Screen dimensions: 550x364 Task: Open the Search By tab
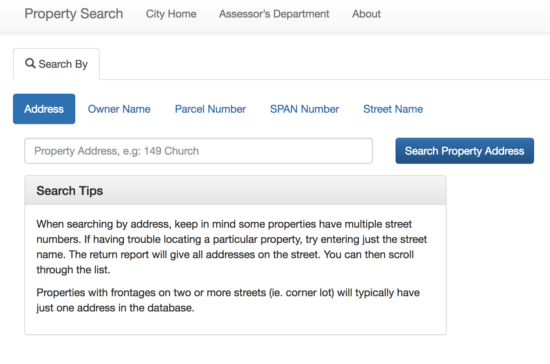[56, 64]
